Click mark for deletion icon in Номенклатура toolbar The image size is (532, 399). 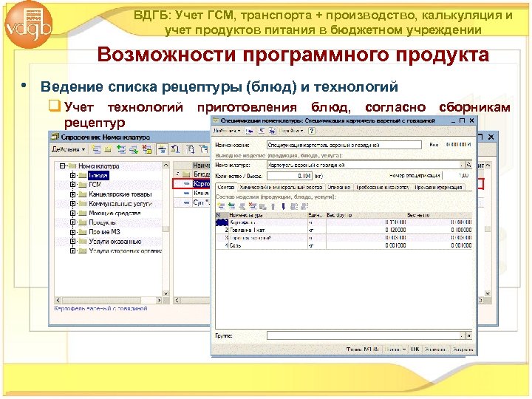[146, 149]
